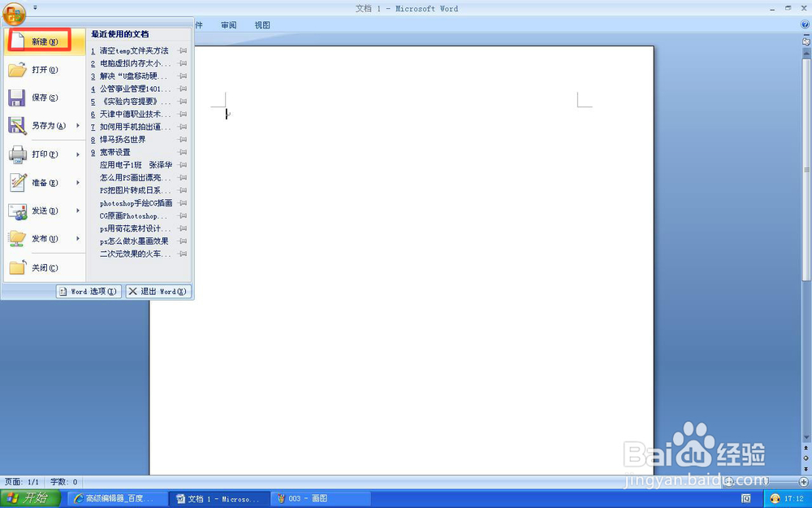812x508 pixels.
Task: Click inside the blank document page
Action: (x=401, y=259)
